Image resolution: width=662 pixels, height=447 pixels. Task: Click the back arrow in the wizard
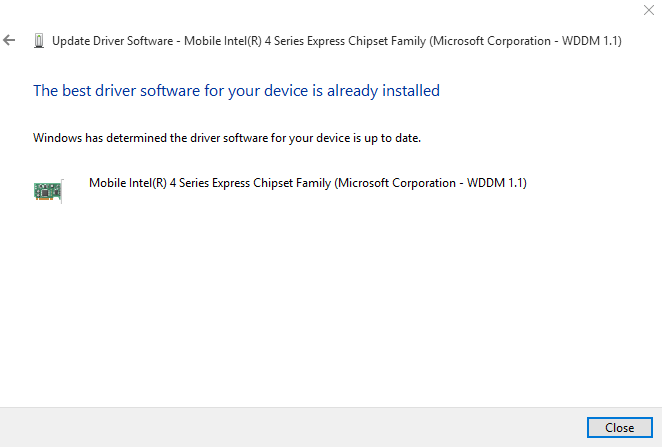click(x=9, y=41)
